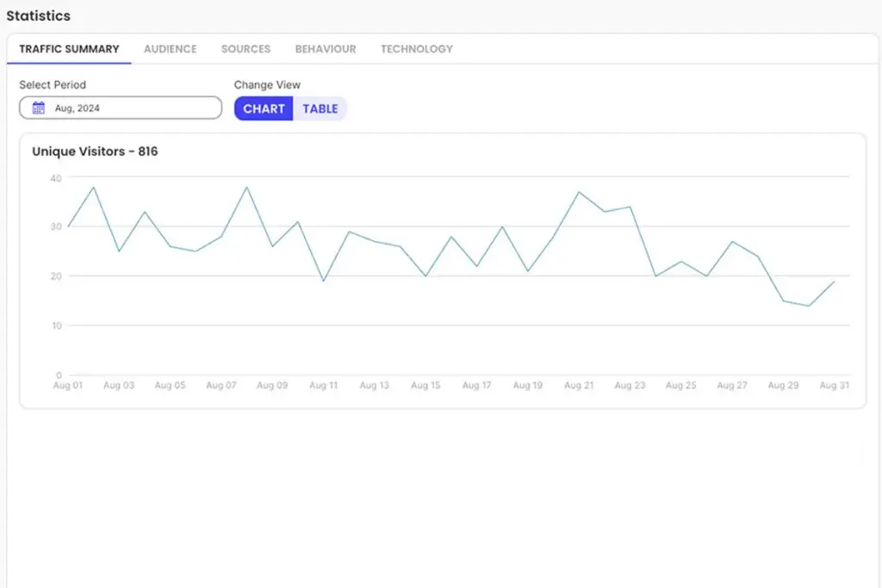Click the Aug 23 axis label

pyautogui.click(x=630, y=385)
